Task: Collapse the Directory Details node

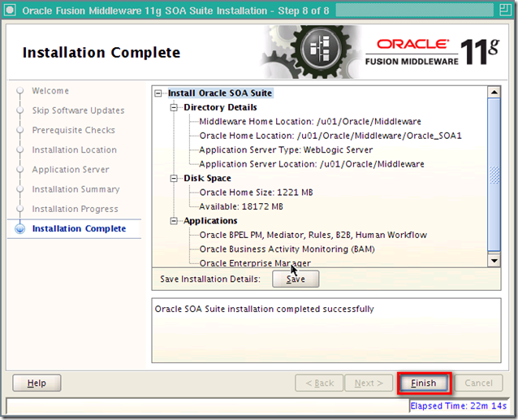Action: [174, 108]
